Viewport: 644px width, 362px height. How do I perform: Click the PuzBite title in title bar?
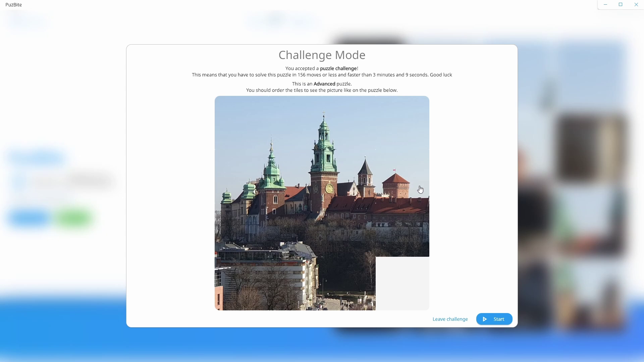coord(13,5)
